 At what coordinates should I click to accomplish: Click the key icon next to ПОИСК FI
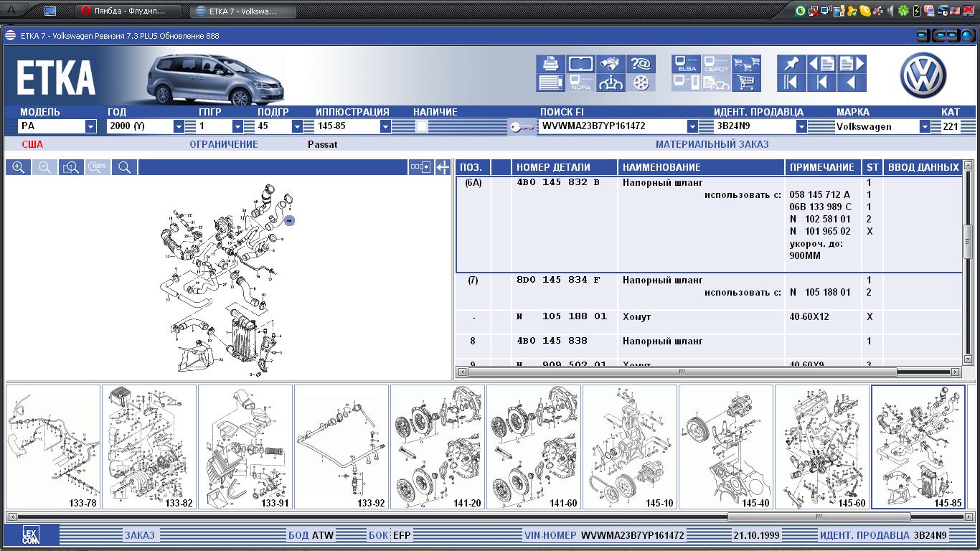(522, 127)
